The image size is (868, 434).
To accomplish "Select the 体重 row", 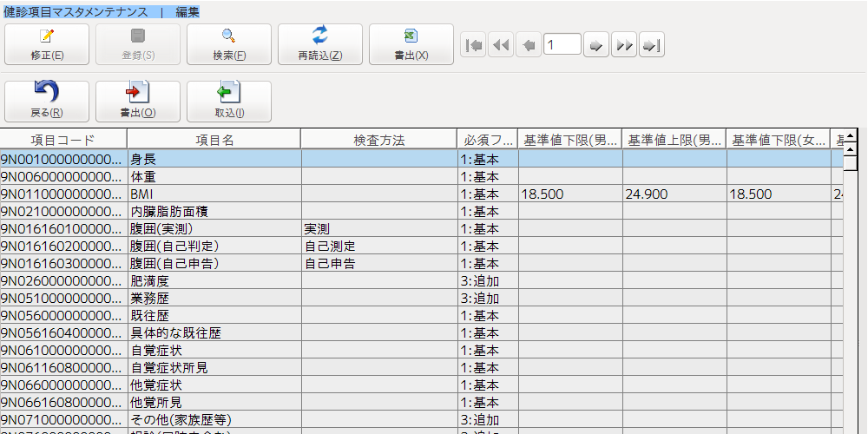I will coord(421,176).
